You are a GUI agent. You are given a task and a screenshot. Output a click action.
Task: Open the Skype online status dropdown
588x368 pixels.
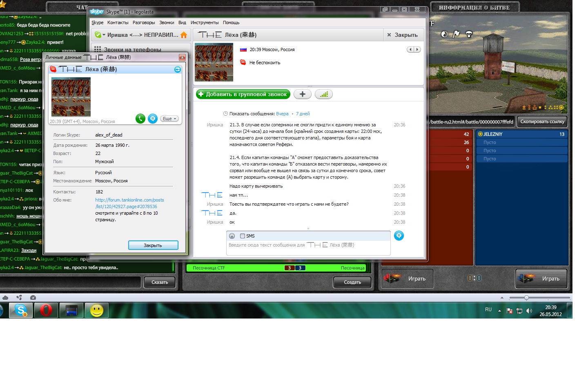coord(100,35)
